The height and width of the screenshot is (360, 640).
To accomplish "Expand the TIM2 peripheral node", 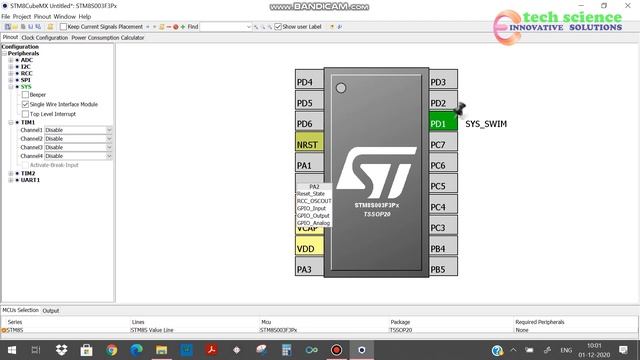I will [11, 173].
